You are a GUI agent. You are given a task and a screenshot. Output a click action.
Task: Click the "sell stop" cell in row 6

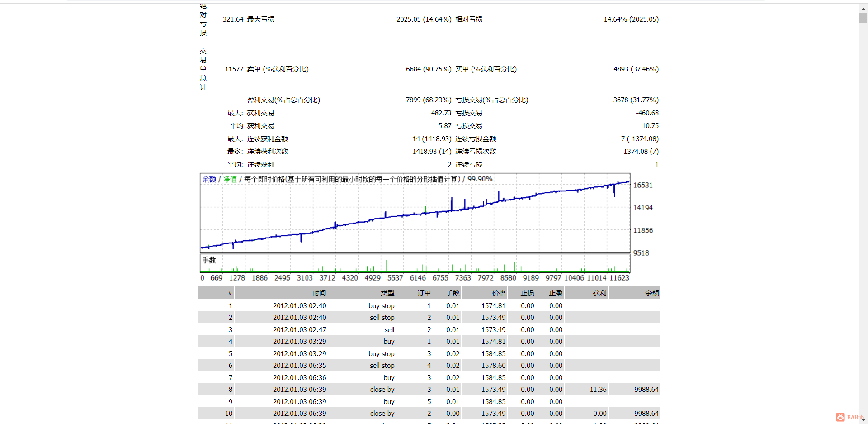(382, 366)
